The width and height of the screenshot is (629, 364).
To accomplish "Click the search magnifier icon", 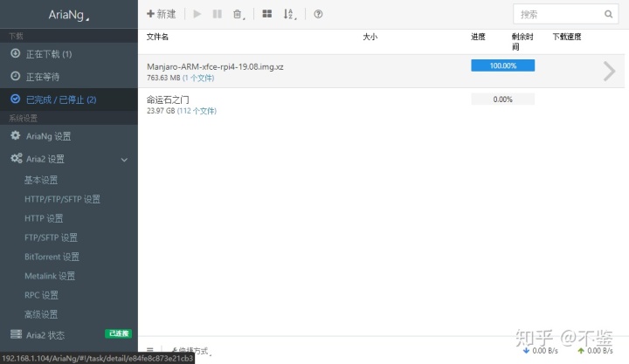I will click(608, 15).
